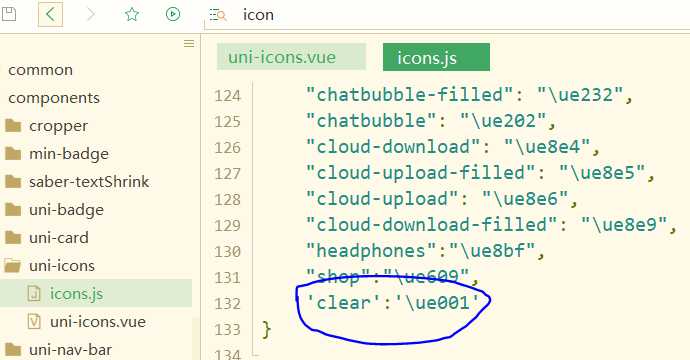Switch to uni-icons.vue tab
690x360 pixels.
tap(291, 57)
